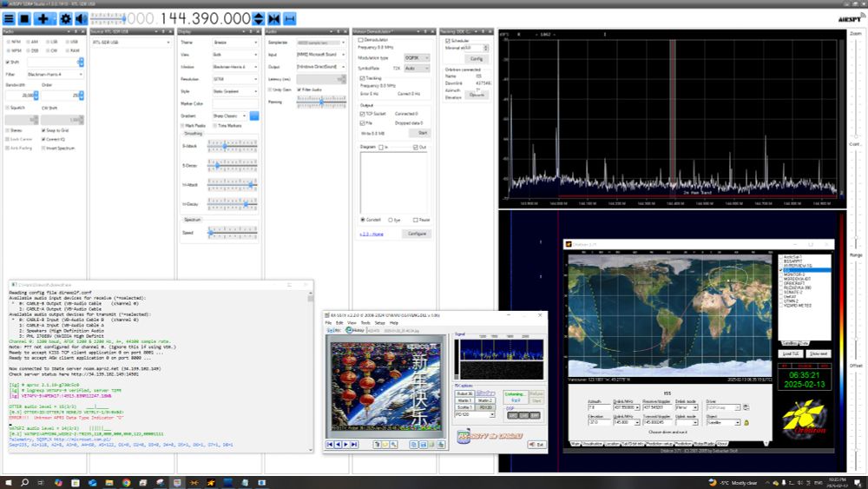Mute audio with the speaker icon in SDR#
868x489 pixels.
pyautogui.click(x=81, y=19)
